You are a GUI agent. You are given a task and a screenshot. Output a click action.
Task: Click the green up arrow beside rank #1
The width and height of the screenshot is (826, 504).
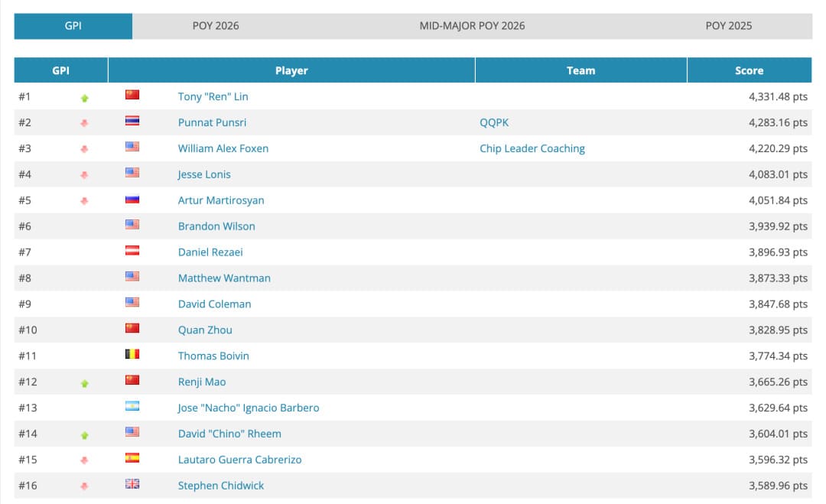point(84,98)
